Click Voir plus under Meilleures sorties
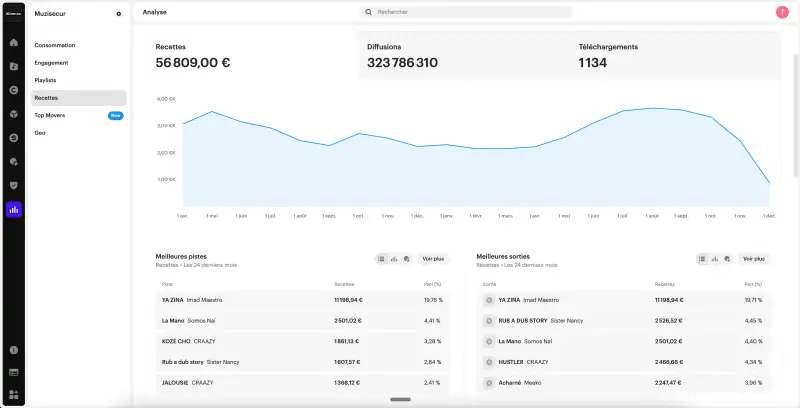 click(x=755, y=259)
